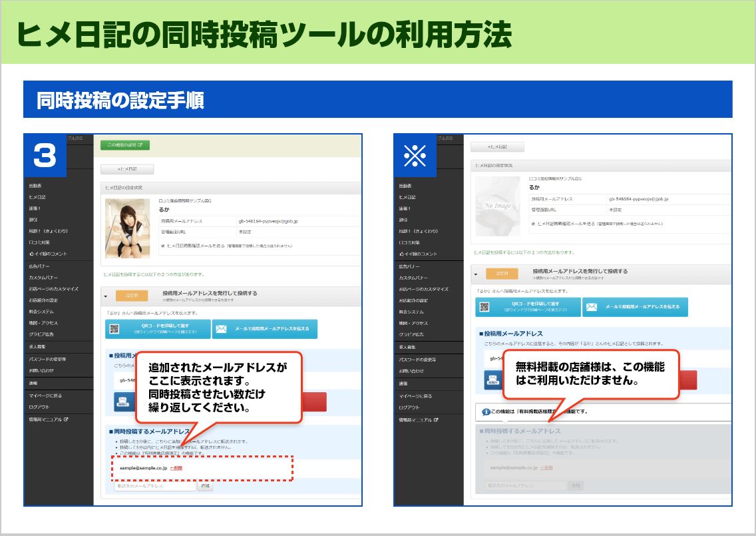Click thumbs-up イイ顔のコメント icon in step 3 sidebar
This screenshot has height=536, width=756.
click(31, 254)
